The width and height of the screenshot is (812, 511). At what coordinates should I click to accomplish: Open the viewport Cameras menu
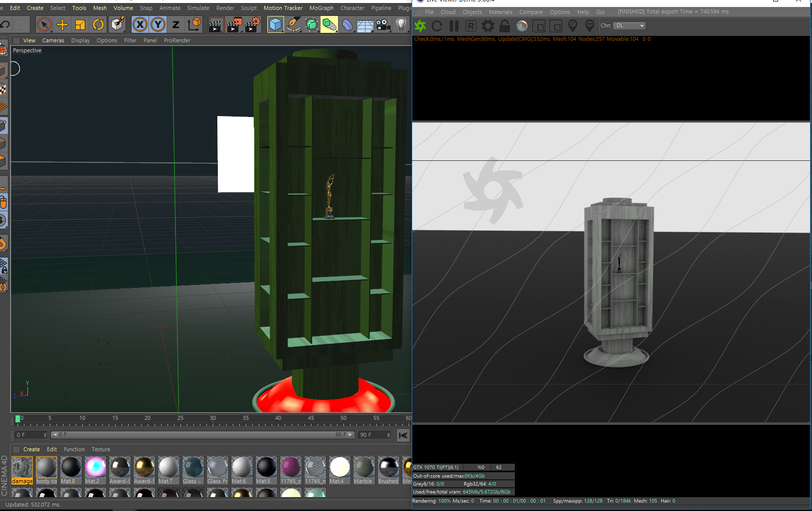[53, 40]
